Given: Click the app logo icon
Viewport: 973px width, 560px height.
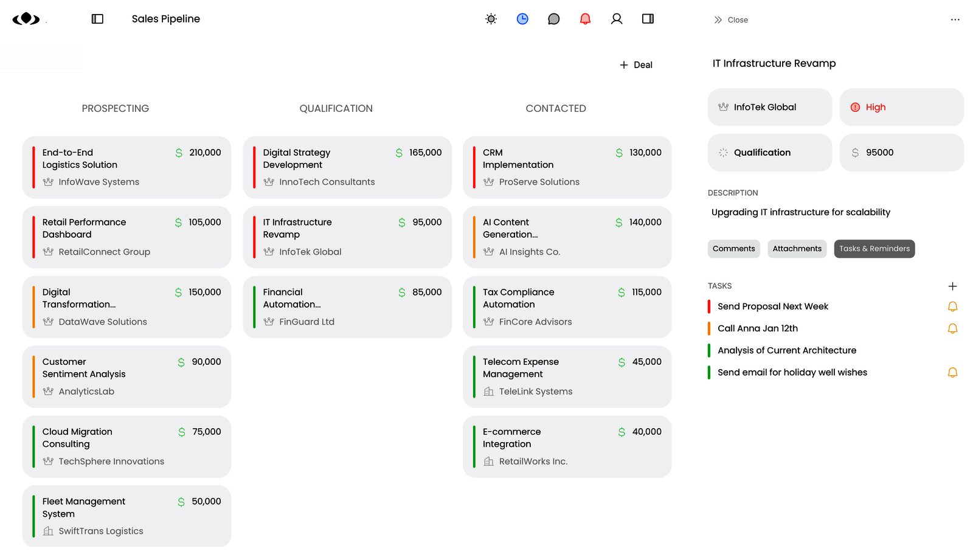Looking at the screenshot, I should click(26, 19).
